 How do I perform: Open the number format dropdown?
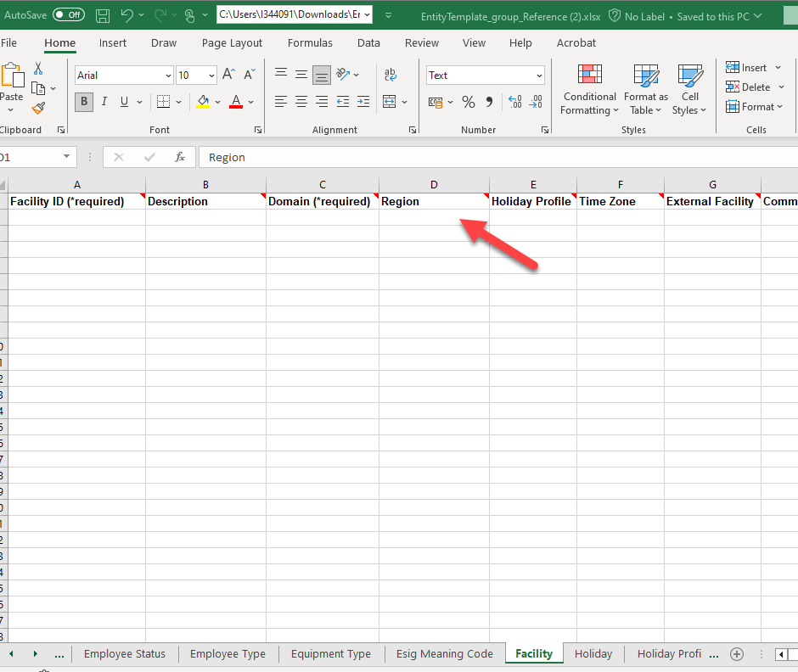(539, 76)
